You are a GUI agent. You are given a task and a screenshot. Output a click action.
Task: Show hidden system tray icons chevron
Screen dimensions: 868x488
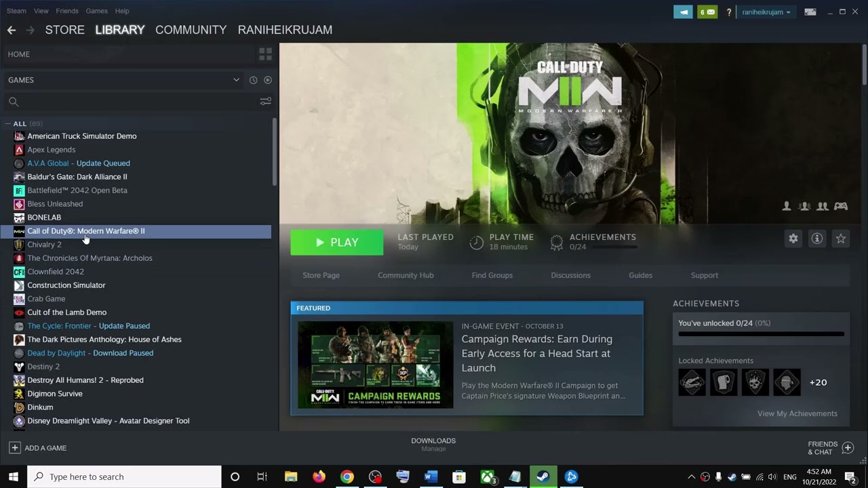691,477
